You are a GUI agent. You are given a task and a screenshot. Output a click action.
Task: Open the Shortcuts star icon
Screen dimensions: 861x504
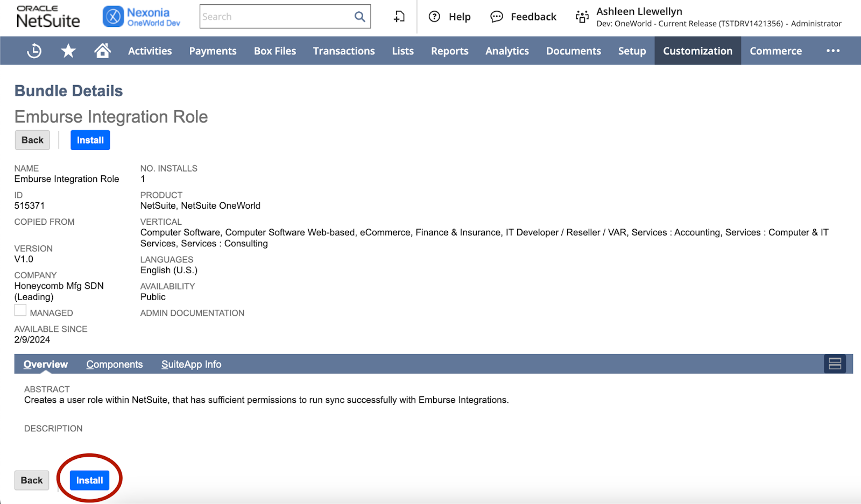pos(68,51)
